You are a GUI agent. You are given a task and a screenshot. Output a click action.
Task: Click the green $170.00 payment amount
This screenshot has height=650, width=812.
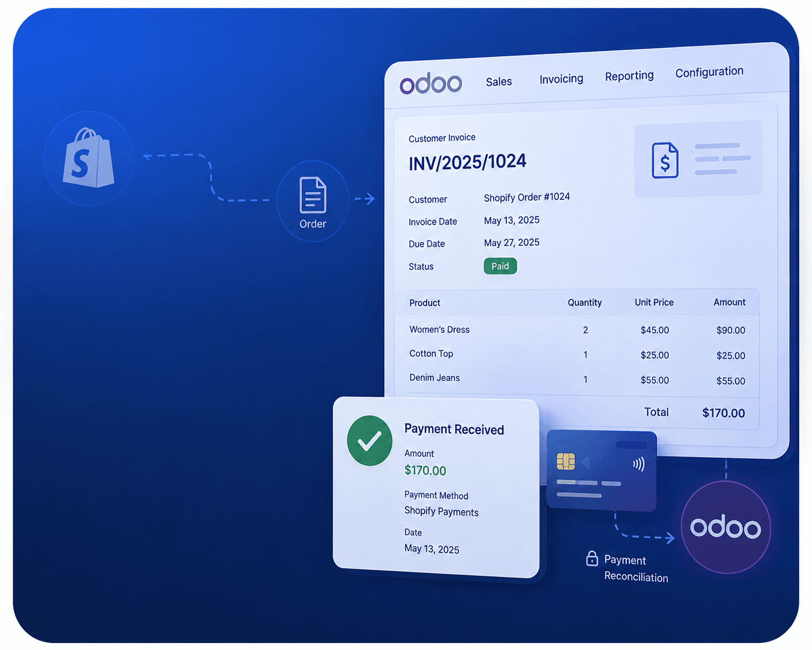425,470
